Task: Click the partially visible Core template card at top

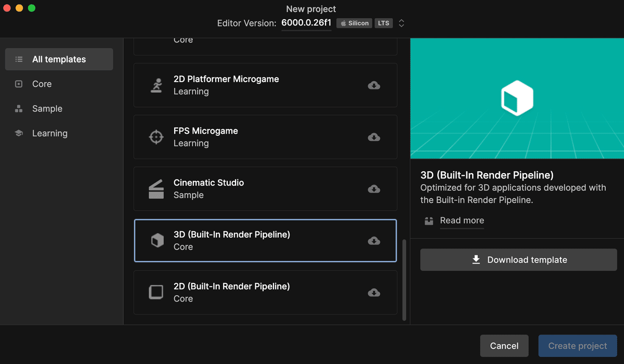Action: 266,46
